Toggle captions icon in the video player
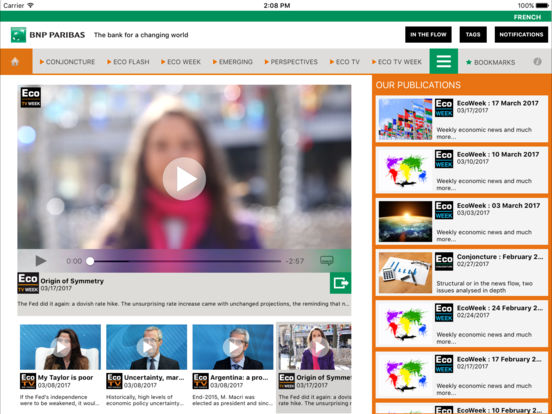Image resolution: width=552 pixels, height=414 pixels. pos(327,261)
